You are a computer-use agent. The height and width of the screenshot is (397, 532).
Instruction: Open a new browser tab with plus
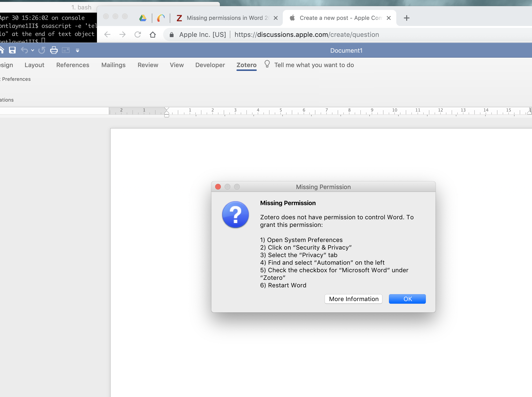tap(406, 18)
